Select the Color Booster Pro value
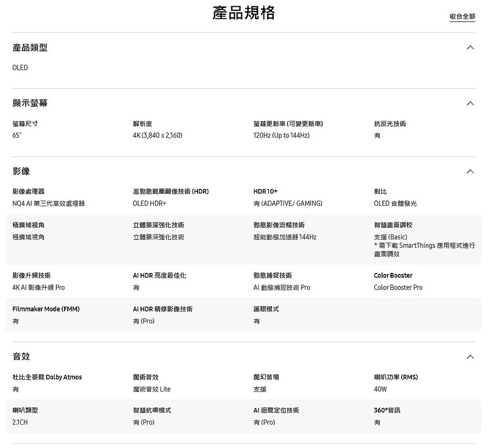The image size is (488, 448). click(x=398, y=288)
